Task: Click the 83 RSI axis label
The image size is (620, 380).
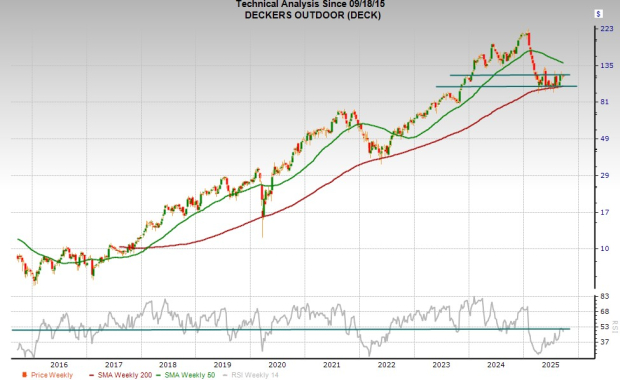Action: pos(605,296)
